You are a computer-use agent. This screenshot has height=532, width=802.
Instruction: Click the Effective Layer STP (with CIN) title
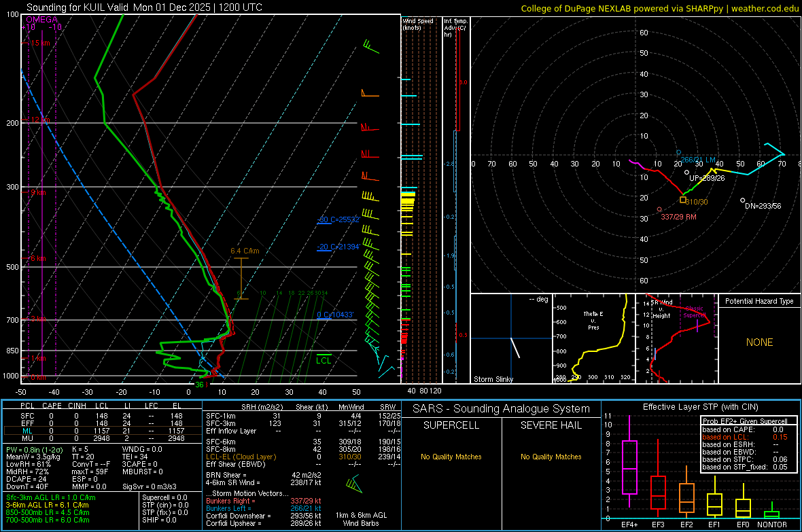pyautogui.click(x=700, y=407)
